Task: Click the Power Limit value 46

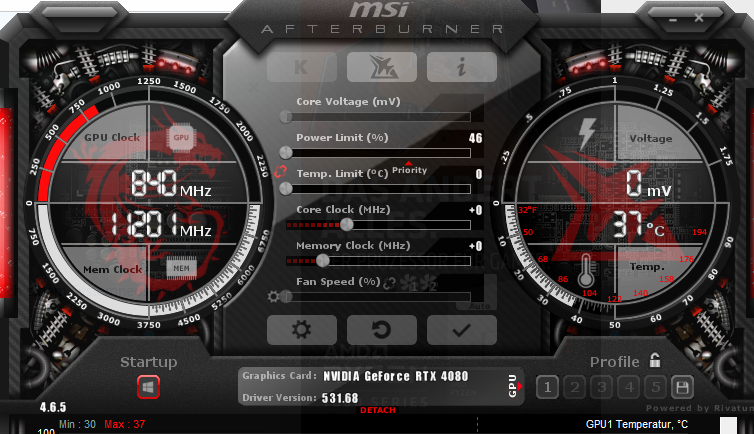Action: pos(475,138)
